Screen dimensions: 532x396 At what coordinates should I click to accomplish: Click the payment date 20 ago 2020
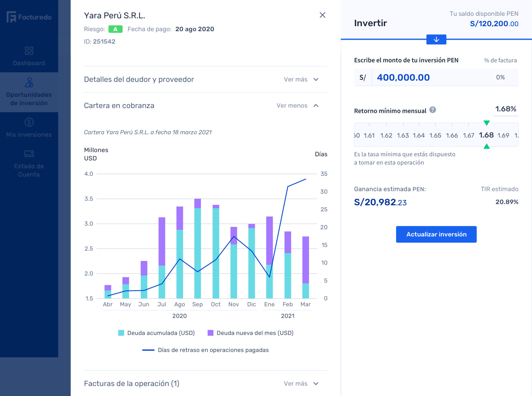tap(195, 29)
